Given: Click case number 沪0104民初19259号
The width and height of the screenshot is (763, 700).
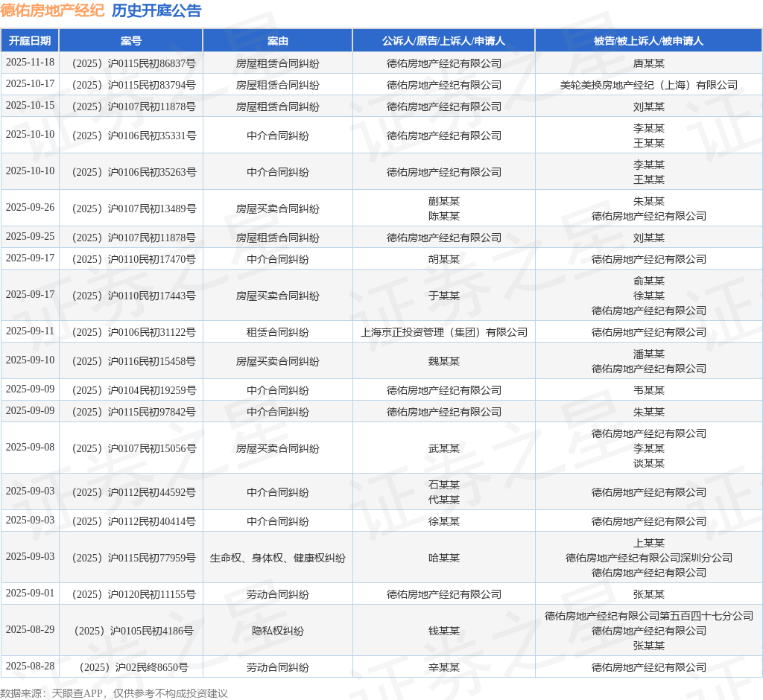Looking at the screenshot, I should pos(134,390).
